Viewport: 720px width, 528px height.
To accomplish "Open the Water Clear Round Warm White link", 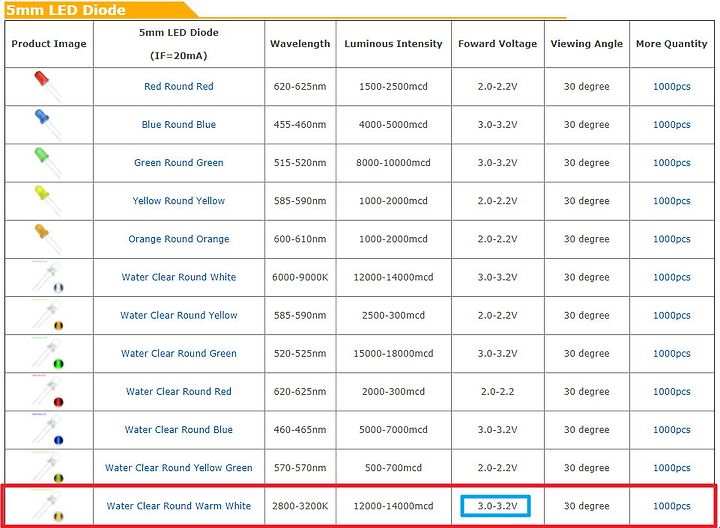I will (x=179, y=506).
